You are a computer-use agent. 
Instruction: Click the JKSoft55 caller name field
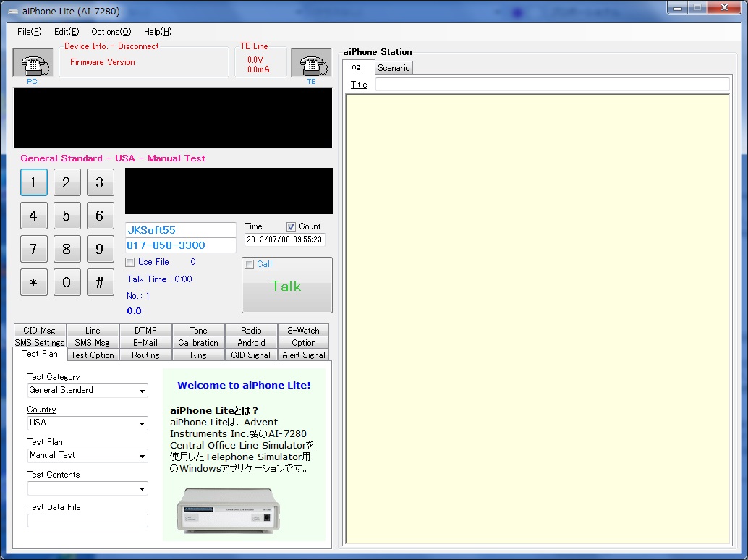tap(181, 230)
